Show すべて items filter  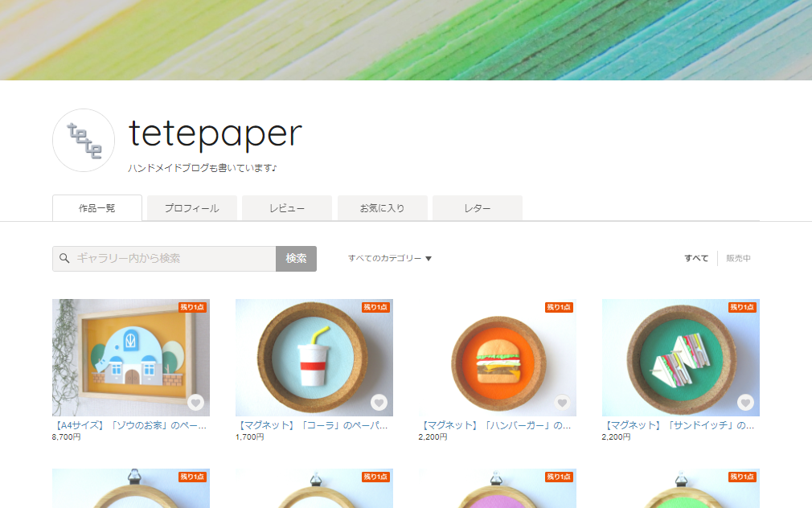coord(696,258)
